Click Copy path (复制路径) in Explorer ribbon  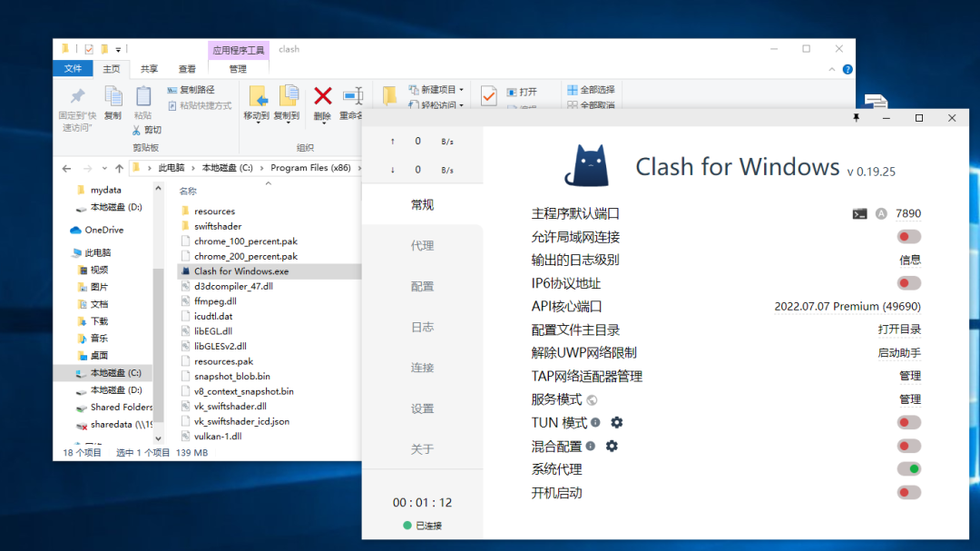point(191,90)
